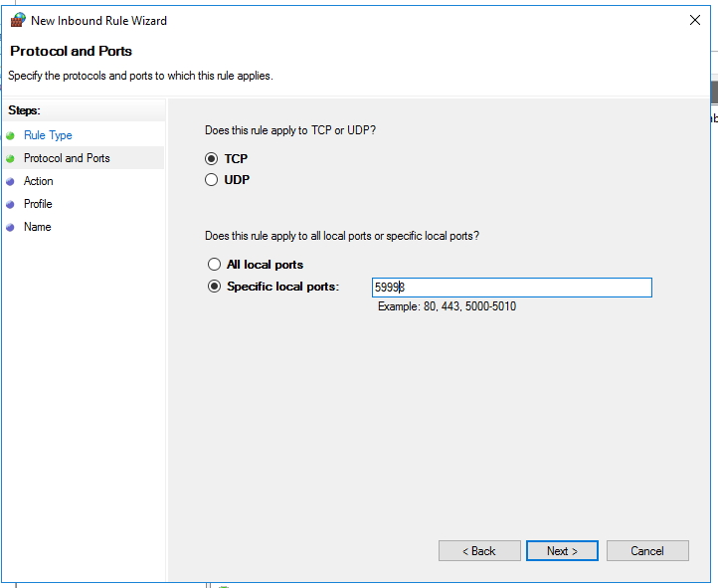The image size is (718, 588).
Task: Click green bullet beside Rule Type step
Action: click(x=11, y=135)
